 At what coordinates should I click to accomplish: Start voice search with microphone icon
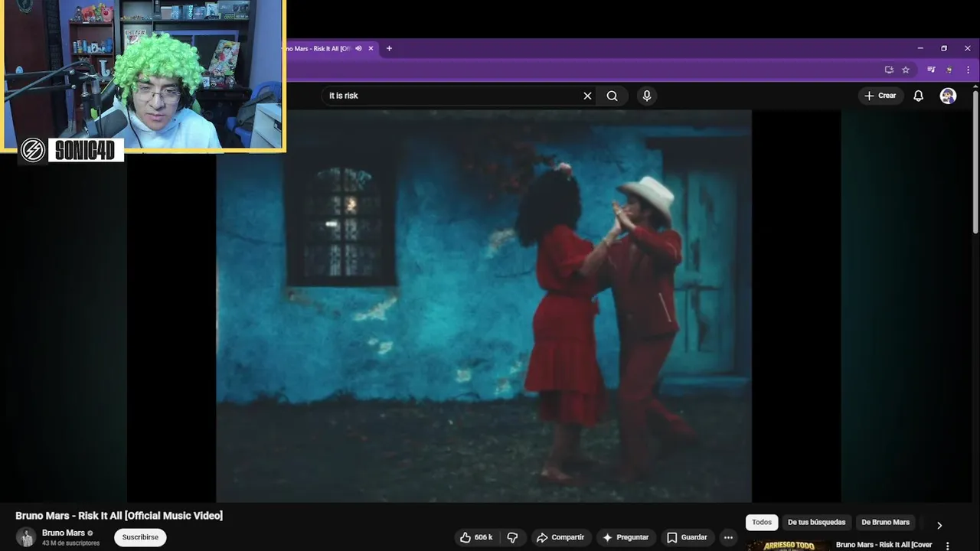(647, 96)
